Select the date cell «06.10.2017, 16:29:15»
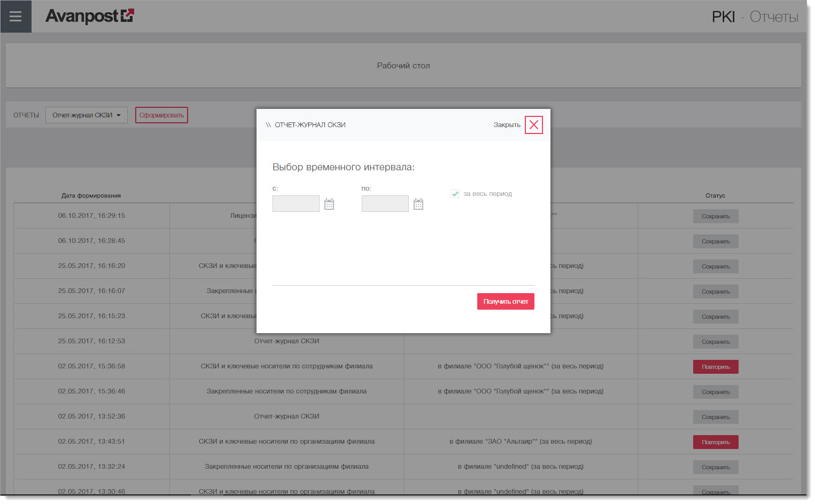 tap(91, 216)
